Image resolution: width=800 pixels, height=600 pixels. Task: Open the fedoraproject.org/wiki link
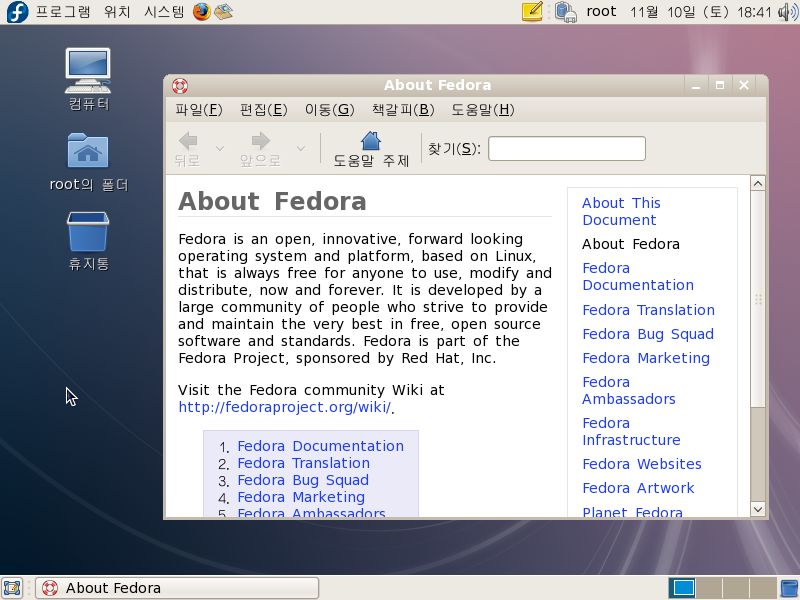pos(285,407)
